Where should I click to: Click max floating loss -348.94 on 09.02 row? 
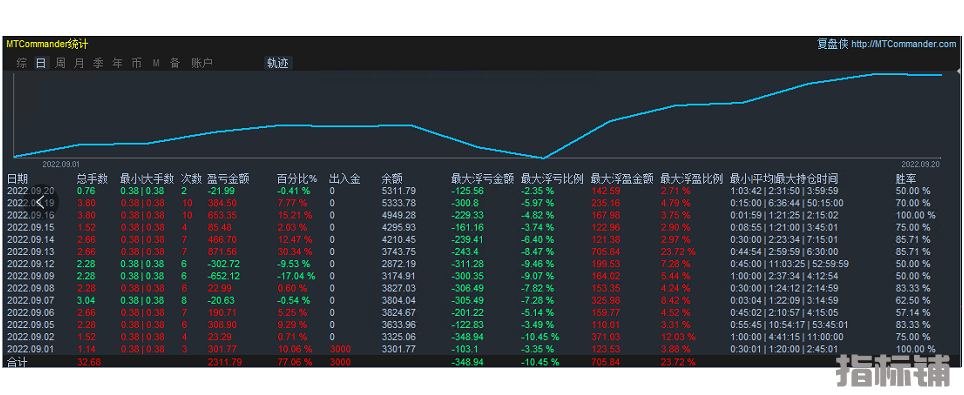pyautogui.click(x=467, y=337)
